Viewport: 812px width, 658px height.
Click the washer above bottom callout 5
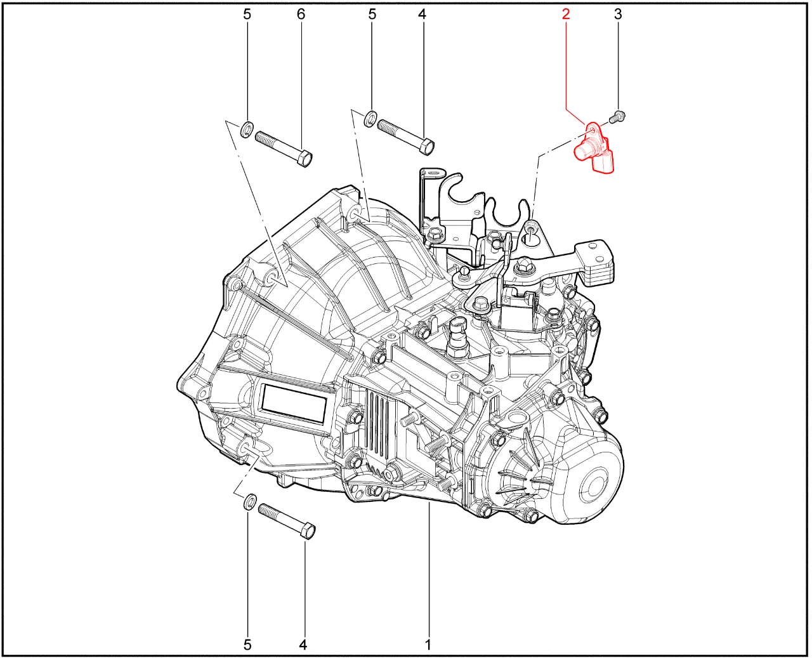coord(251,503)
